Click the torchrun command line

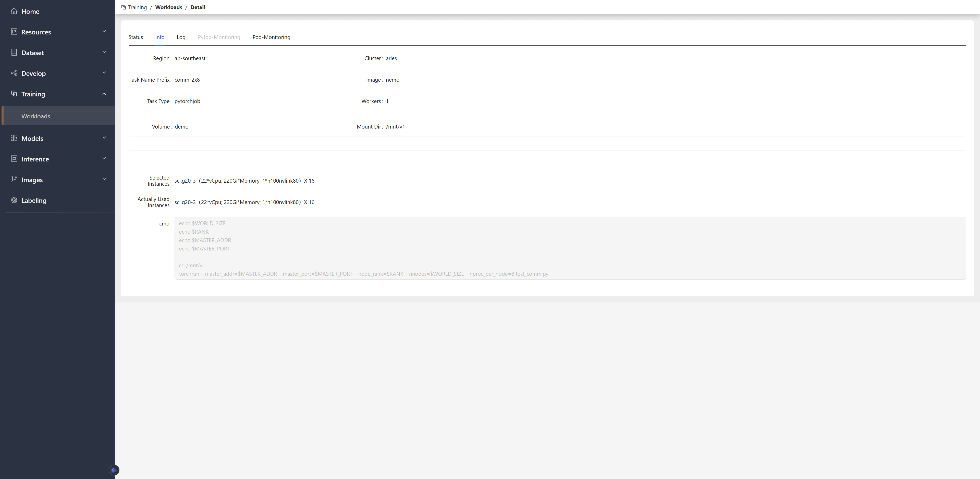click(x=364, y=274)
